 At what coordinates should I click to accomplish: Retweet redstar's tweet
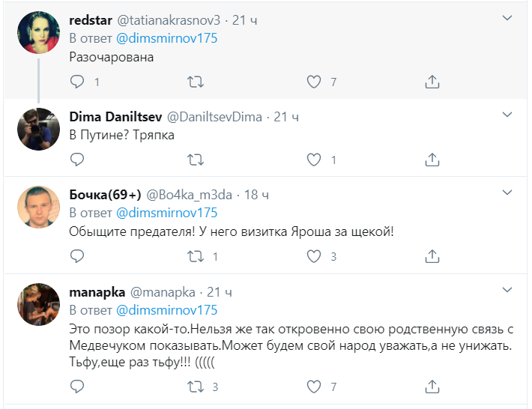[195, 81]
